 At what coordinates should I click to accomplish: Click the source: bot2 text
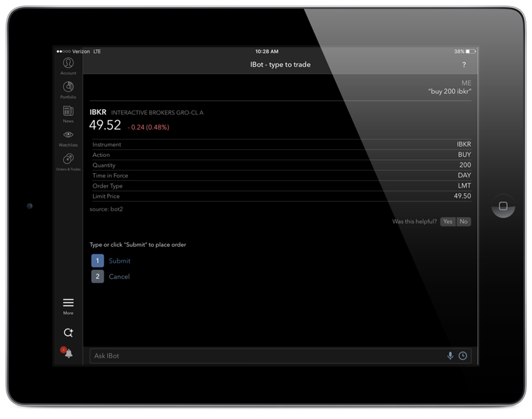(106, 209)
